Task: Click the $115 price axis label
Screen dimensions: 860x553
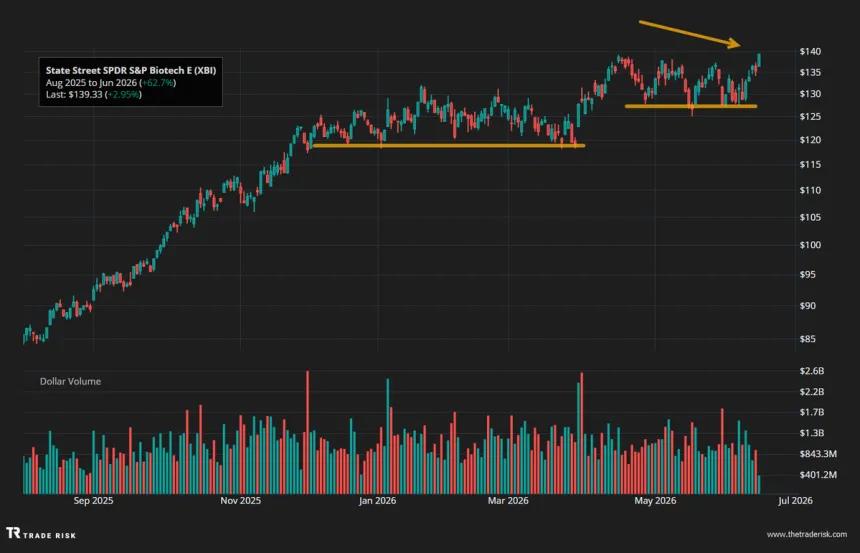Action: pyautogui.click(x=810, y=165)
